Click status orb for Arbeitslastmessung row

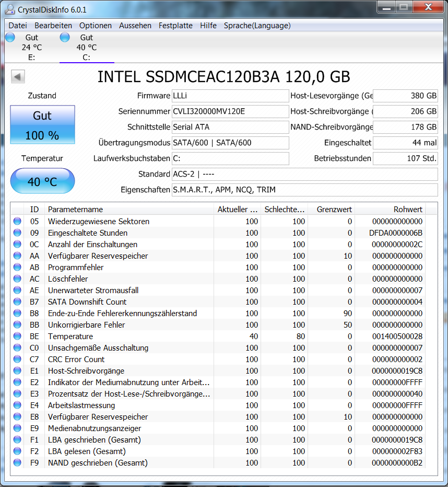tap(17, 405)
